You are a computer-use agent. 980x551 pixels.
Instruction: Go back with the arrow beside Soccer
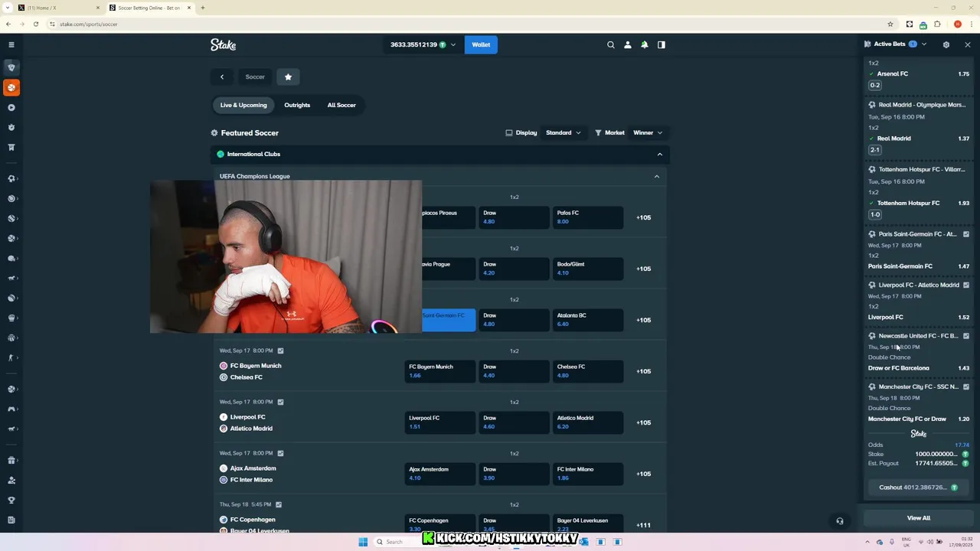click(222, 77)
